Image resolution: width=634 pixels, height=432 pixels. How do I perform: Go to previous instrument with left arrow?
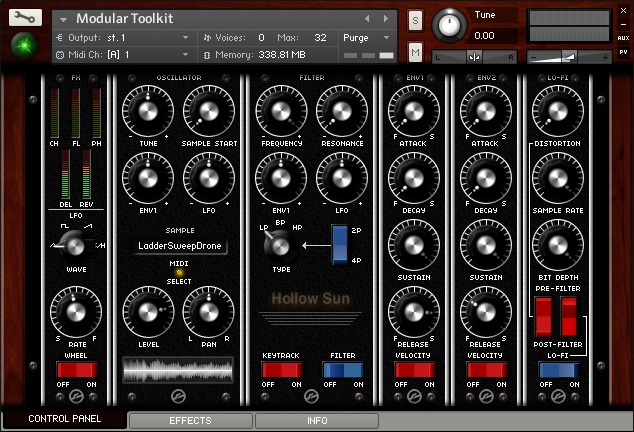(367, 18)
